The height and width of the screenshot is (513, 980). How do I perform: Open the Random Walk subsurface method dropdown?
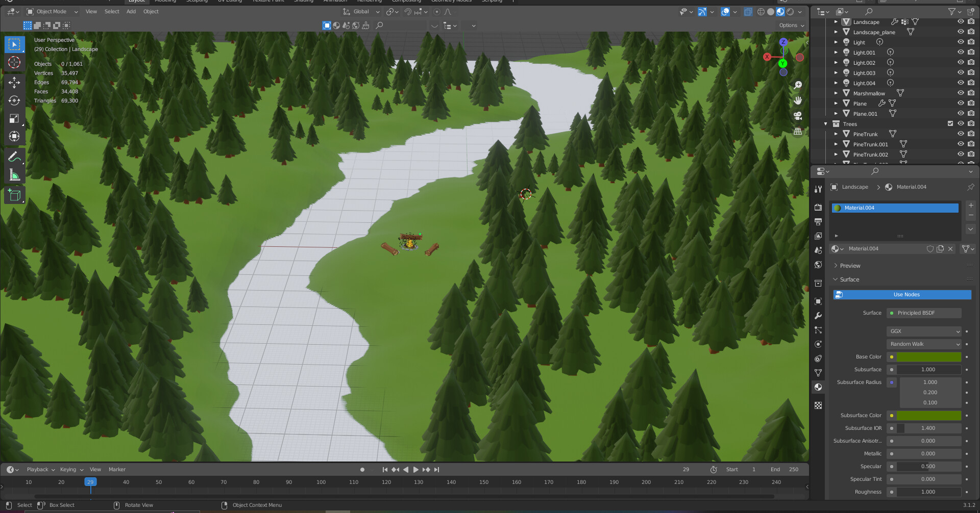[x=924, y=344]
